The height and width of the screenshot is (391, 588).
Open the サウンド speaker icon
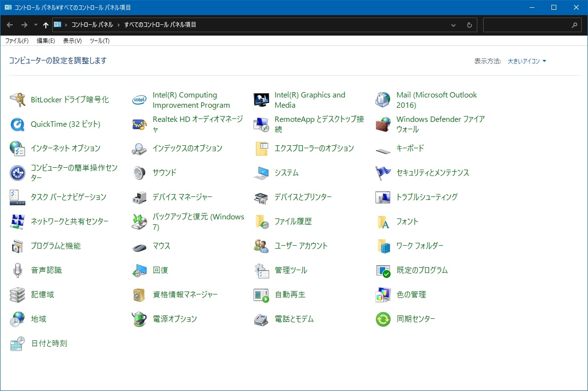pyautogui.click(x=139, y=173)
